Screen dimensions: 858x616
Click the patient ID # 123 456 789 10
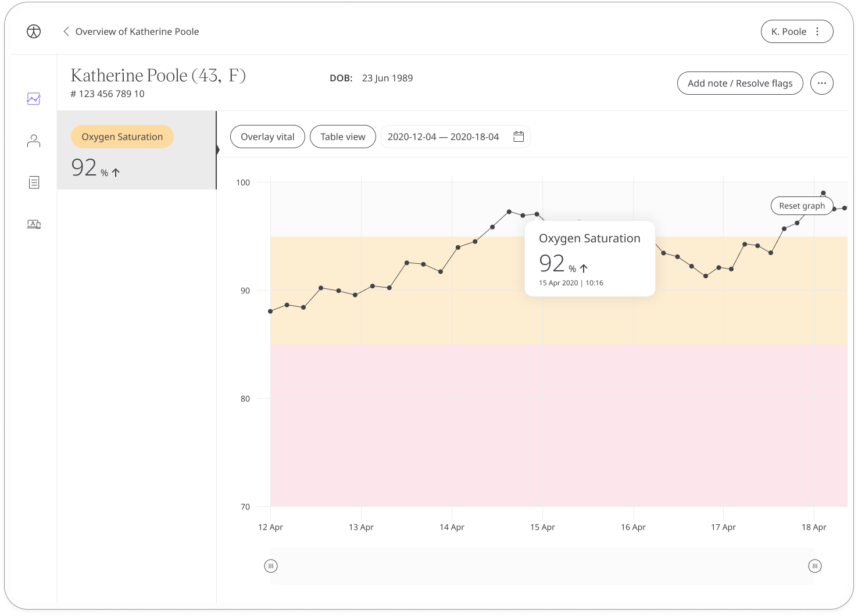(x=108, y=94)
